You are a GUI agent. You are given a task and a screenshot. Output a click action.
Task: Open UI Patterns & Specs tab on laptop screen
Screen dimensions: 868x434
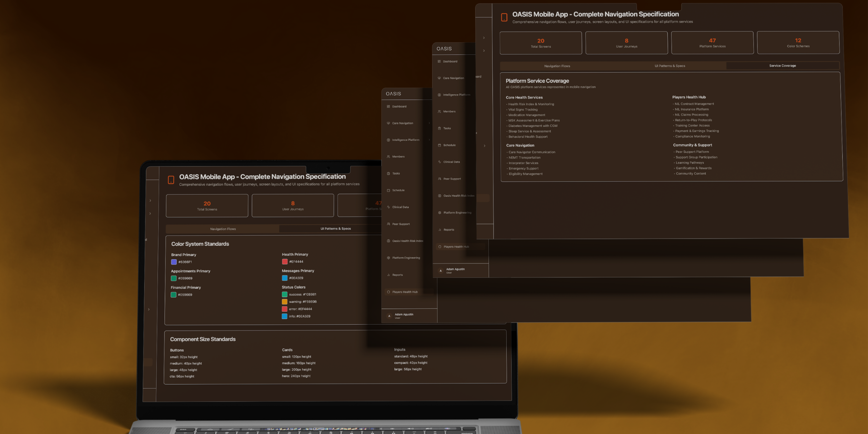tap(335, 229)
